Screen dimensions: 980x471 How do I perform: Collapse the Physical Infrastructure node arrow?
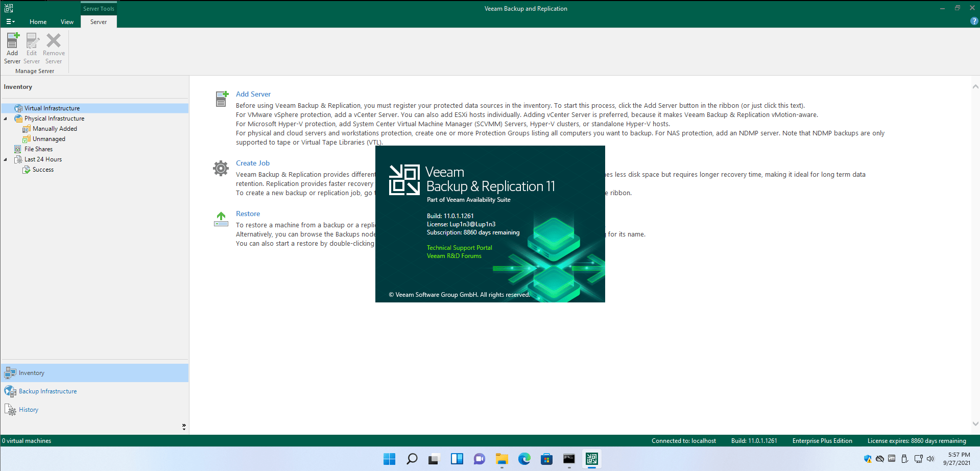(x=6, y=119)
